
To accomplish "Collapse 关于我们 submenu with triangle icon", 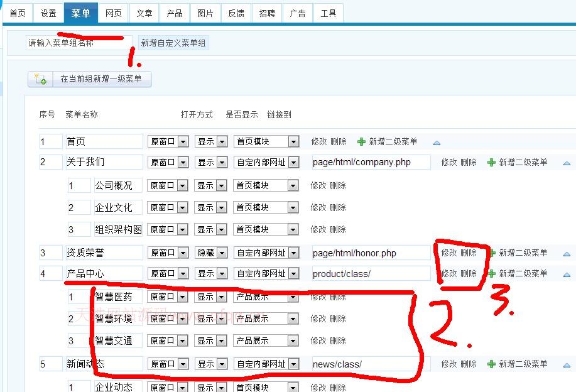I will click(x=567, y=163).
